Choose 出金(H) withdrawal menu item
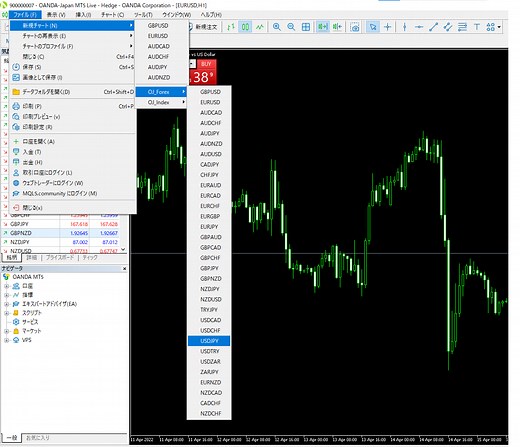The image size is (520, 447). coord(72,162)
